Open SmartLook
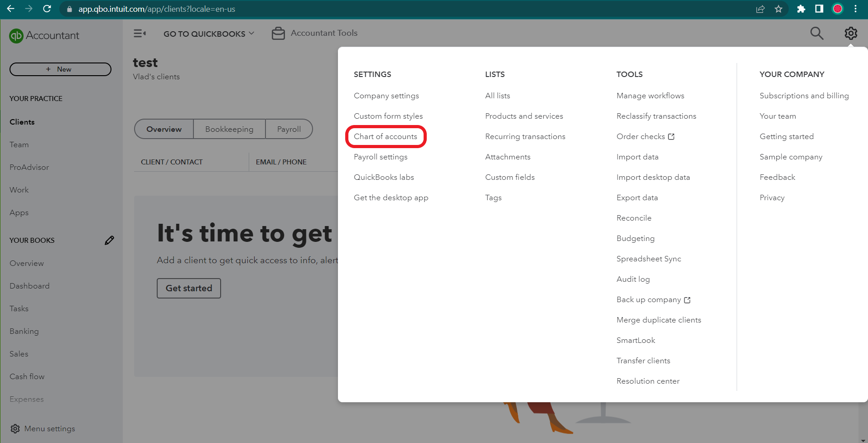Viewport: 868px width, 443px height. tap(636, 340)
